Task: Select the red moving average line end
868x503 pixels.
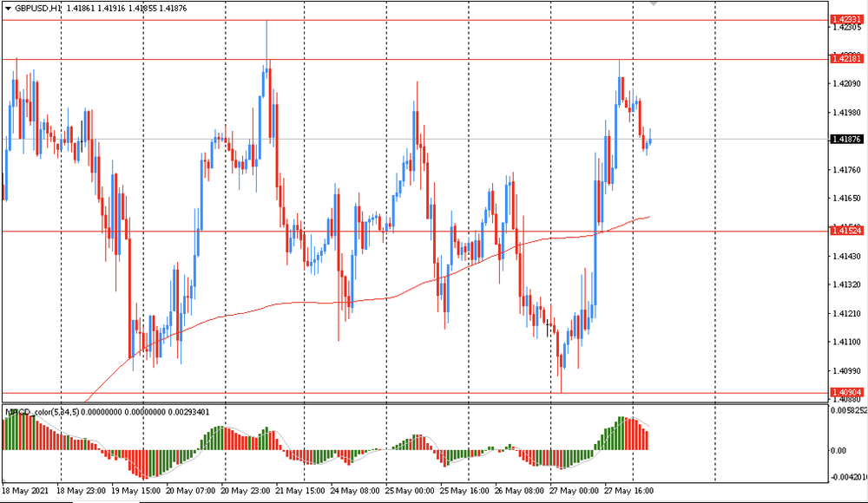Action: 648,217
